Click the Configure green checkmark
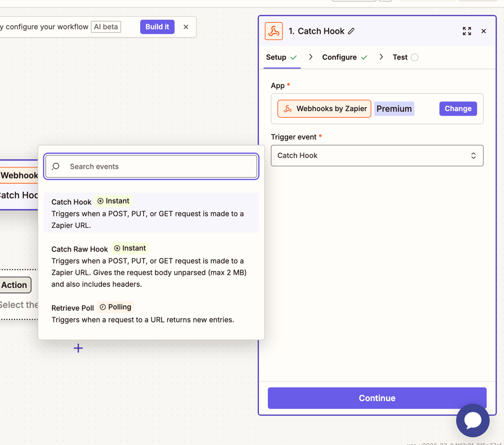The height and width of the screenshot is (445, 504). [x=364, y=58]
